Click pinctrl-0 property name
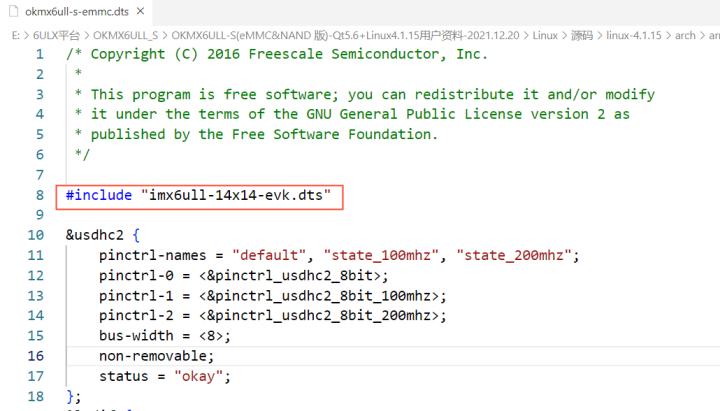The image size is (720, 411). tap(136, 276)
